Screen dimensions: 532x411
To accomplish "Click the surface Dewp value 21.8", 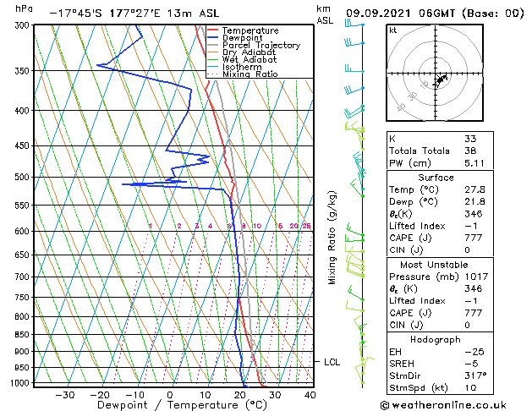I will point(474,202).
